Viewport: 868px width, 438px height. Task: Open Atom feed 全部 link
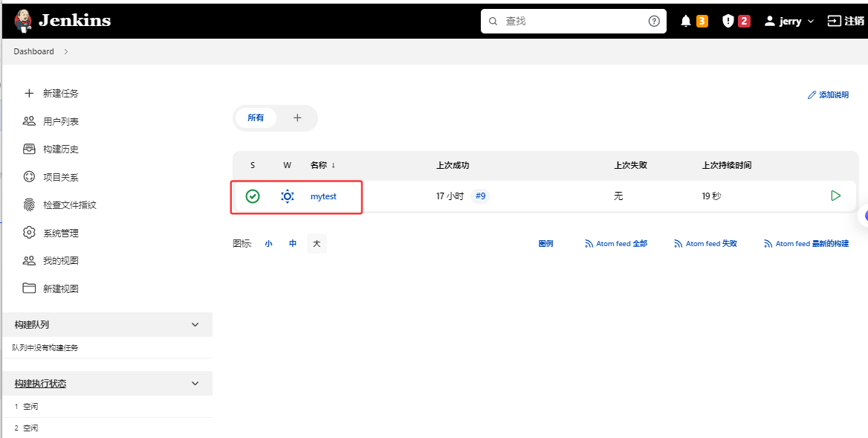coord(616,244)
